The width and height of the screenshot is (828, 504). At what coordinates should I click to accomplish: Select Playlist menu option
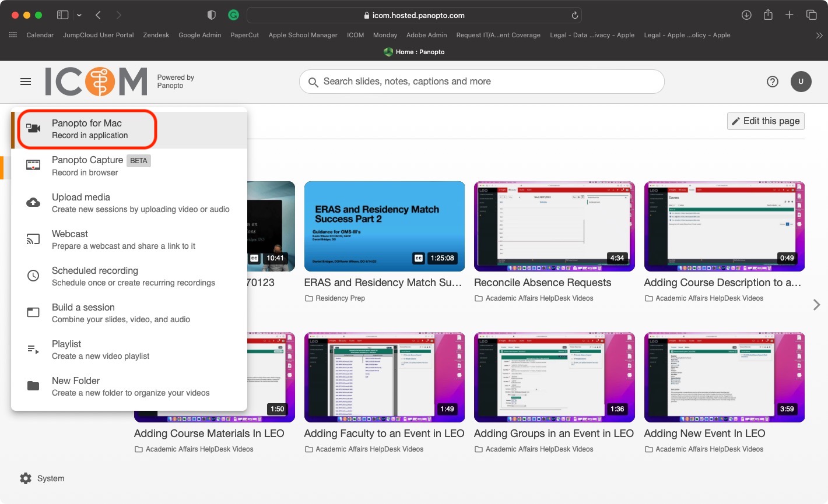pyautogui.click(x=129, y=350)
